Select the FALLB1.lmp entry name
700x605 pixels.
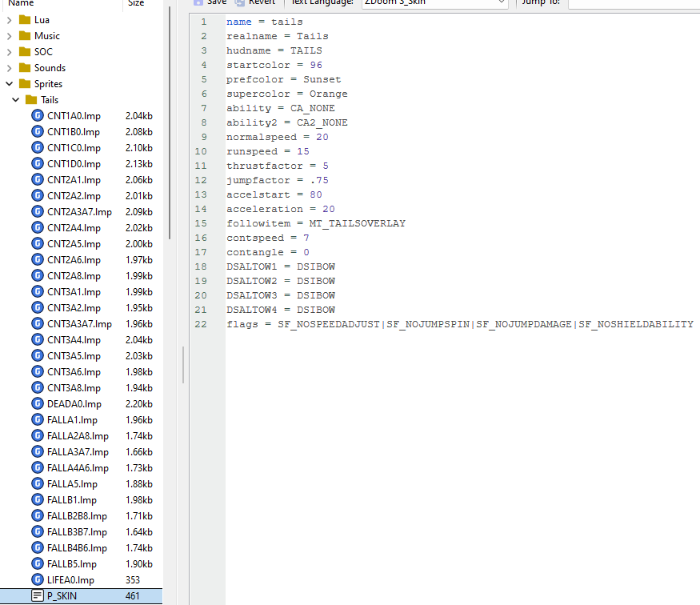(71, 500)
